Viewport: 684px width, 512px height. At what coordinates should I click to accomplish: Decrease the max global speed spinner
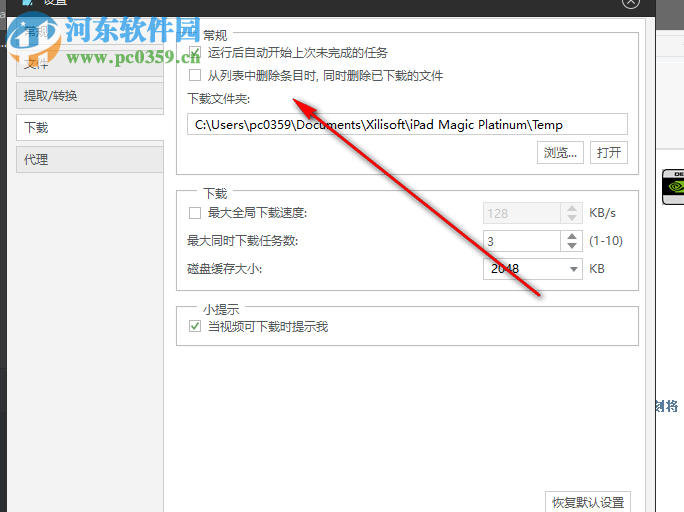point(572,218)
